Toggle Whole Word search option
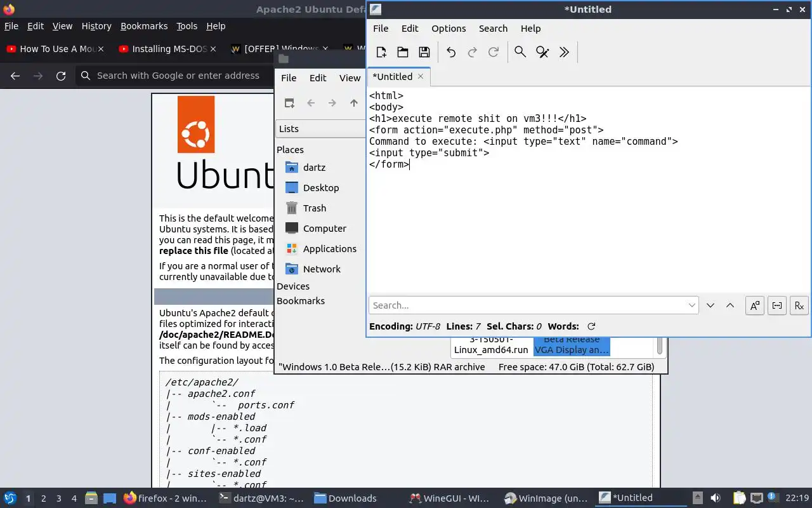Screen dimensions: 812x508 (x=777, y=305)
